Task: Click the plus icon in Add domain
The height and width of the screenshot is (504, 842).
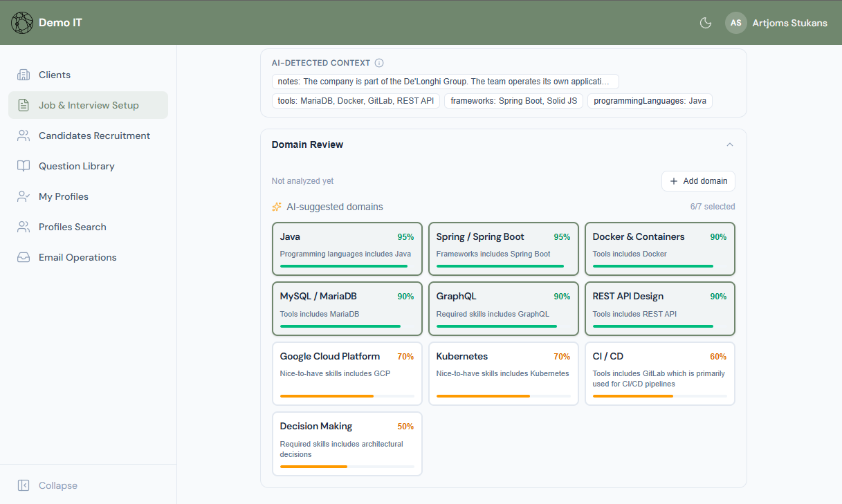Action: click(674, 181)
